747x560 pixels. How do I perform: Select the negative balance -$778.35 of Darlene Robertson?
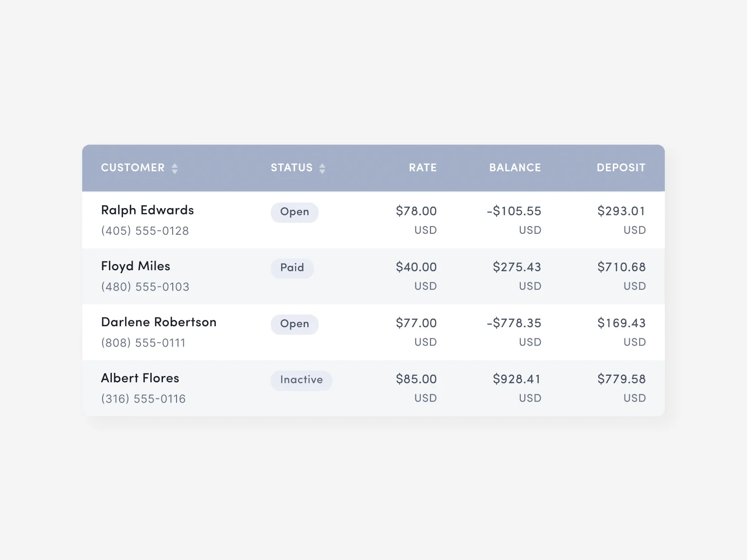514,322
